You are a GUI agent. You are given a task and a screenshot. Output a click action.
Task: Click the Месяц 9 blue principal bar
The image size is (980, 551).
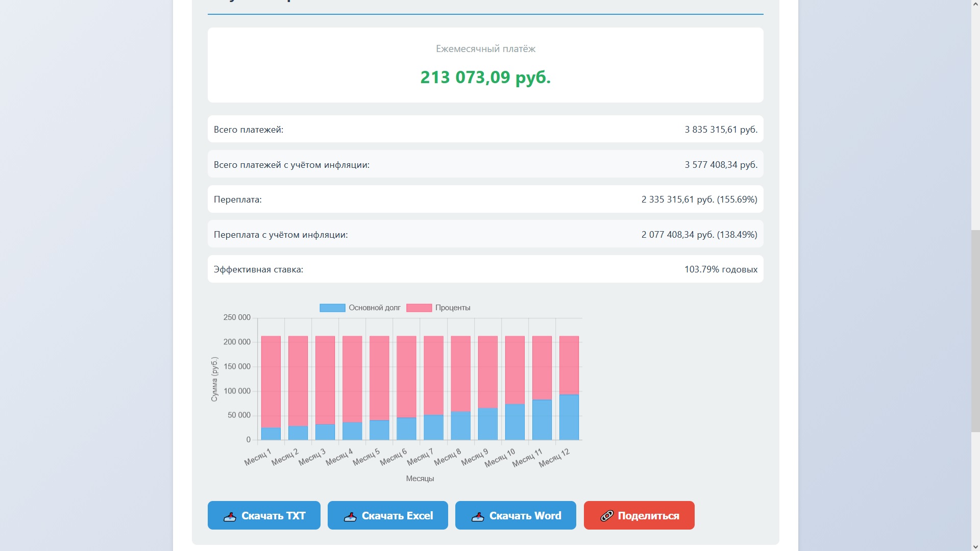487,424
